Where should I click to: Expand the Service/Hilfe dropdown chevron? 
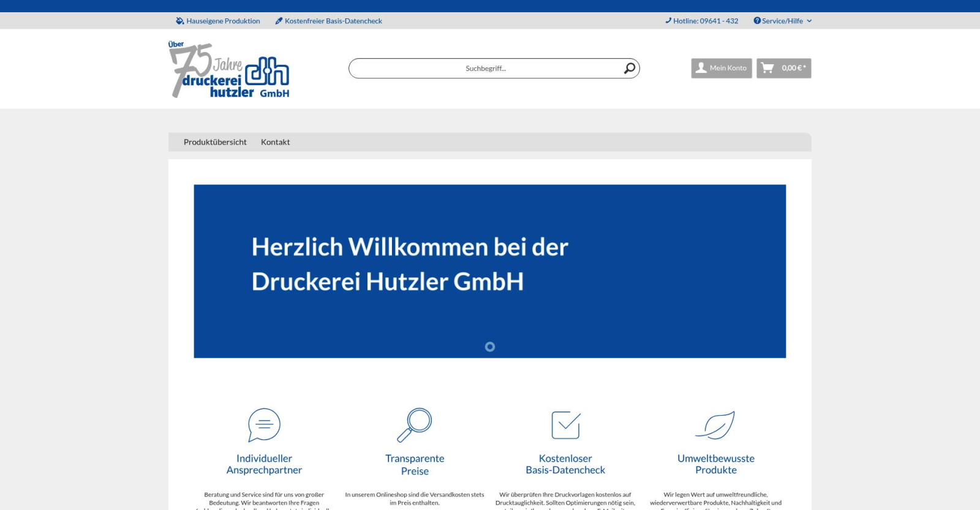[809, 21]
